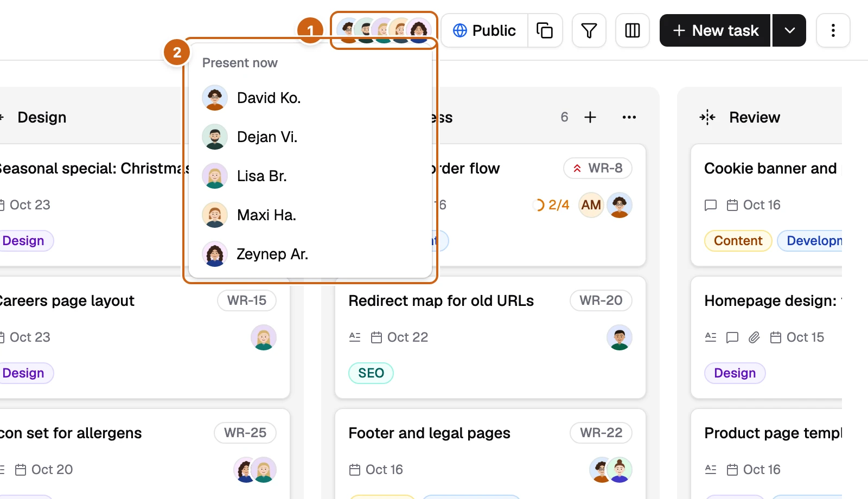
Task: Select Dejan Vi. in Present now list
Action: coord(310,137)
